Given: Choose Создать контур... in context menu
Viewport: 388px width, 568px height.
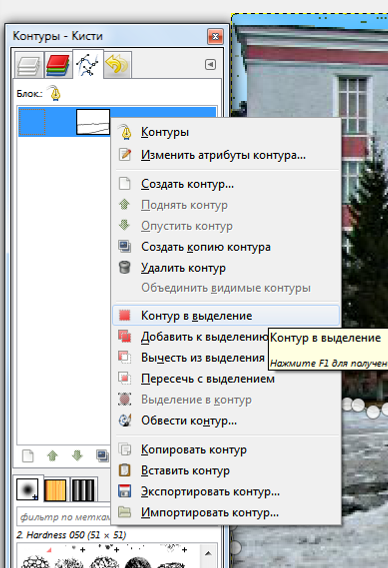Looking at the screenshot, I should (226, 184).
